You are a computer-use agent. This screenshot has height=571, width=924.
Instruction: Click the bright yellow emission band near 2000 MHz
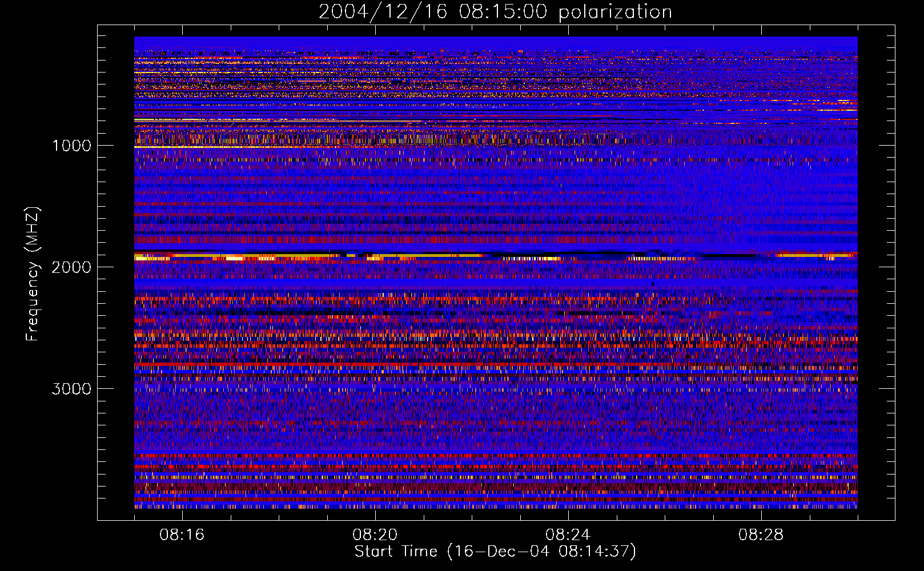pos(496,256)
